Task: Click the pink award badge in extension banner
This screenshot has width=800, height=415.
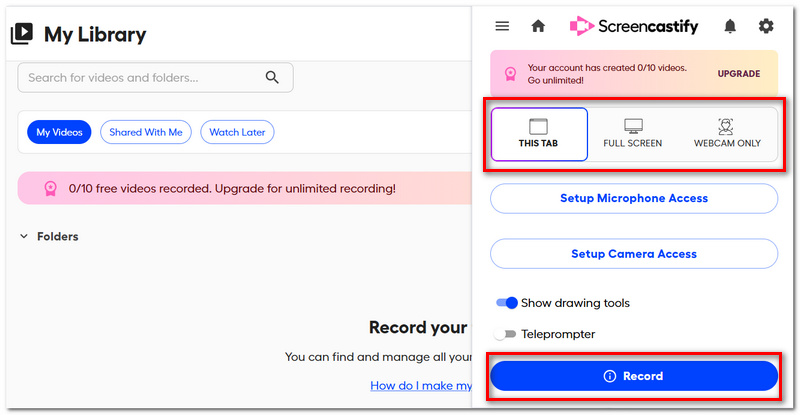Action: [510, 74]
